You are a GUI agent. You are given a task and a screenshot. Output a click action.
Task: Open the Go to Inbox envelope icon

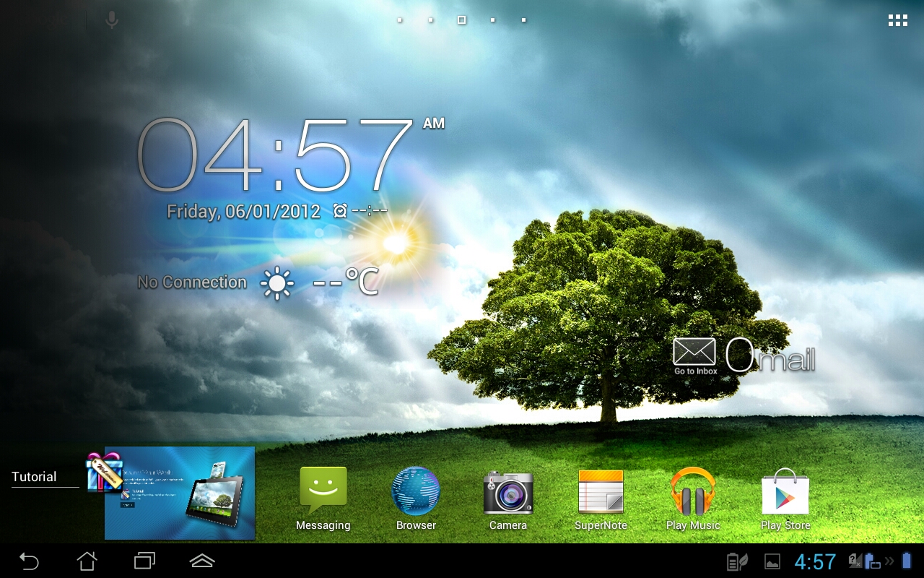[695, 355]
